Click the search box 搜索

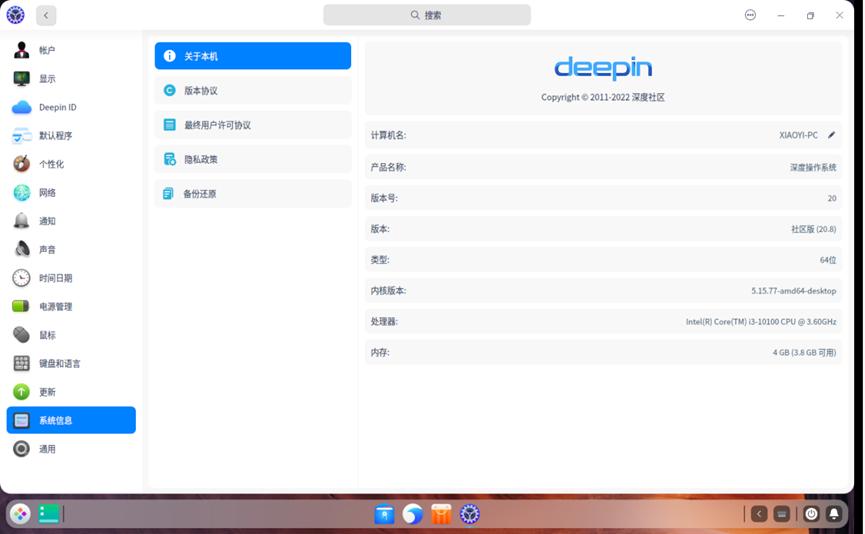click(x=427, y=15)
